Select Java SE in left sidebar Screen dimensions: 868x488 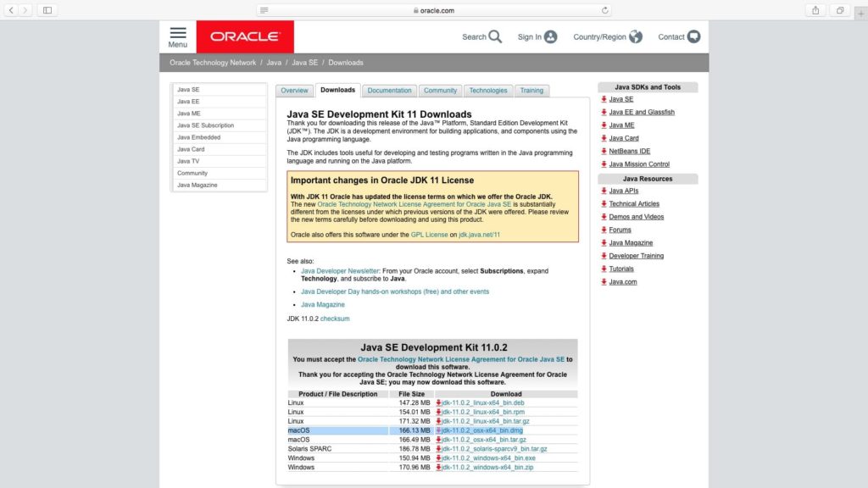pos(220,89)
